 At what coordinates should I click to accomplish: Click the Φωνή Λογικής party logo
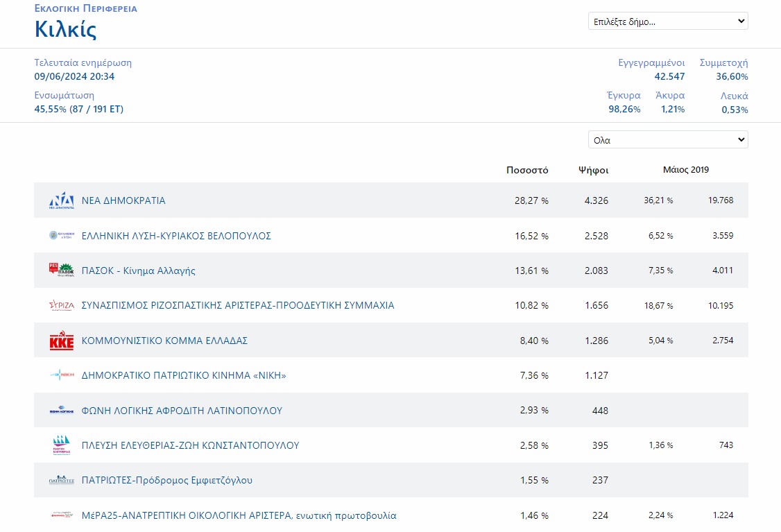coord(61,411)
